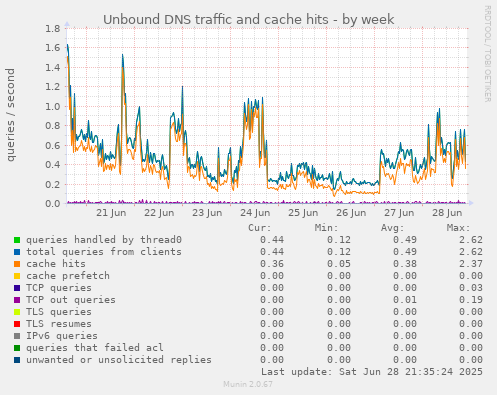Click the 'Avg:' column header
Viewport: 497px width, 395px height.
click(393, 228)
